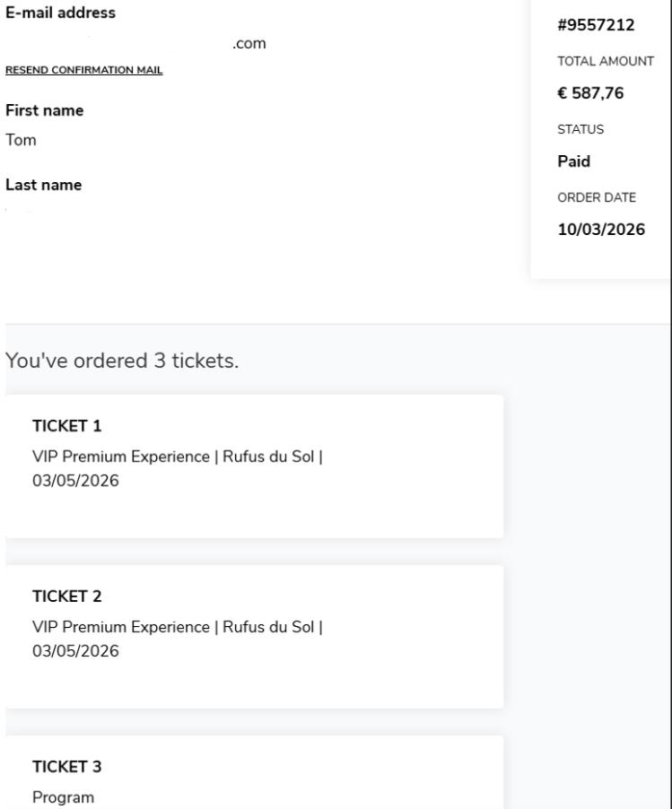Select the first name value Tom
Image resolution: width=672 pixels, height=809 pixels.
[21, 140]
